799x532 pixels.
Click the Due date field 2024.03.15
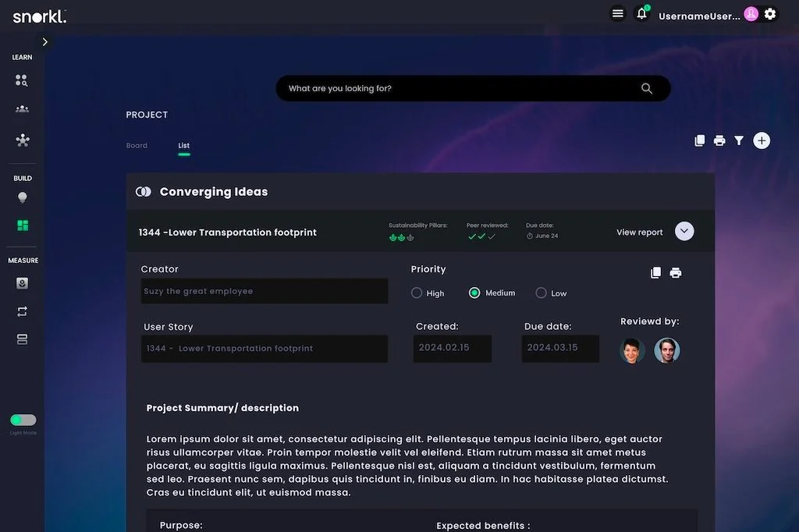(x=560, y=349)
